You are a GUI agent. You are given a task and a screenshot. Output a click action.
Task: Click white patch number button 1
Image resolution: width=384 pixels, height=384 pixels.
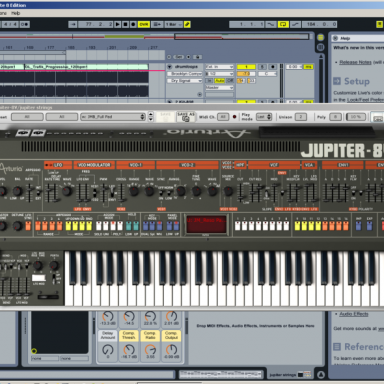point(237,226)
